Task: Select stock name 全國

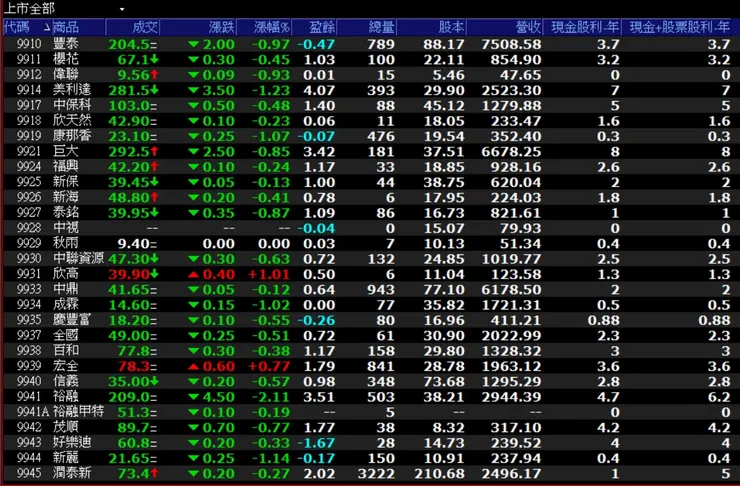Action: pos(66,335)
